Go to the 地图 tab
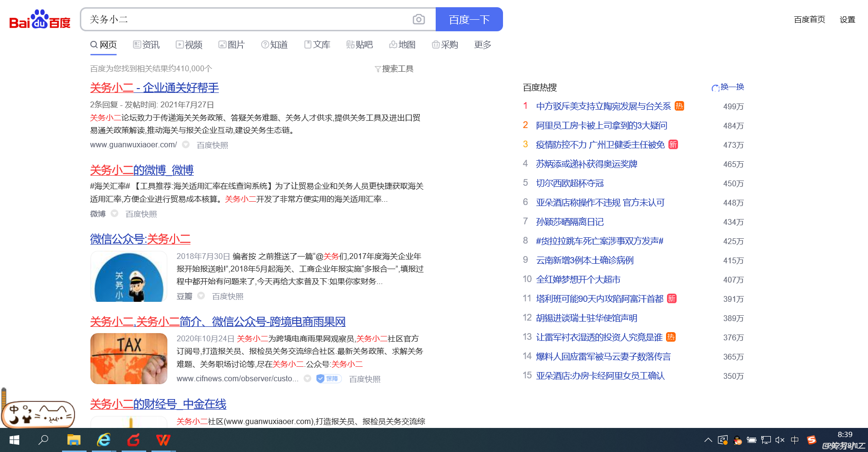Screen dimensions: 868x452 [x=403, y=45]
